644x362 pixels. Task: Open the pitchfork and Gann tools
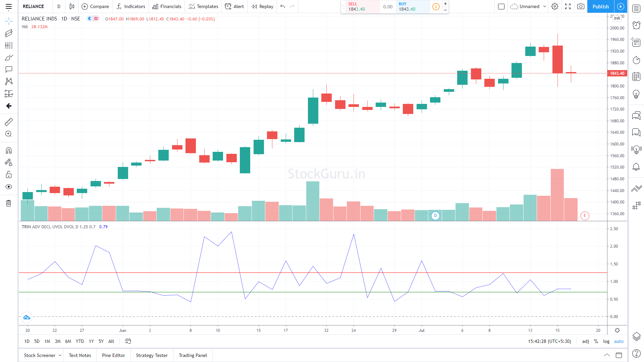(9, 45)
